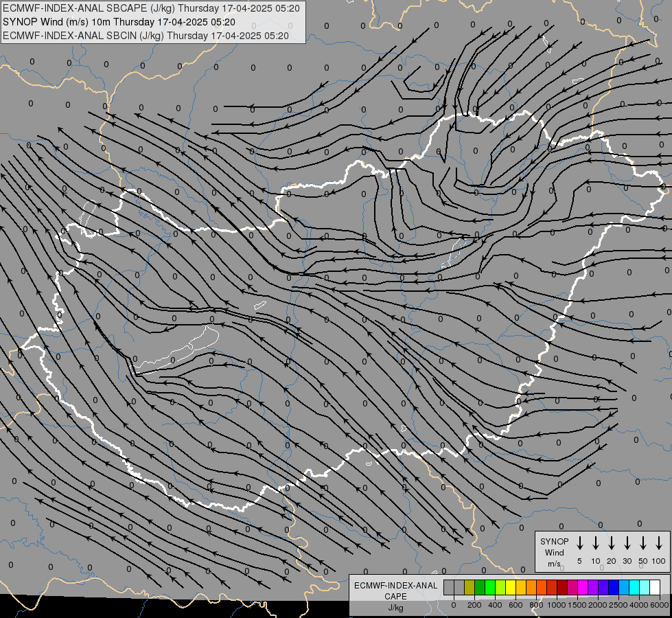This screenshot has height=618, width=672.
Task: Click the ECMWF-INDEX-ANAL SBCIN title line
Action: (146, 36)
